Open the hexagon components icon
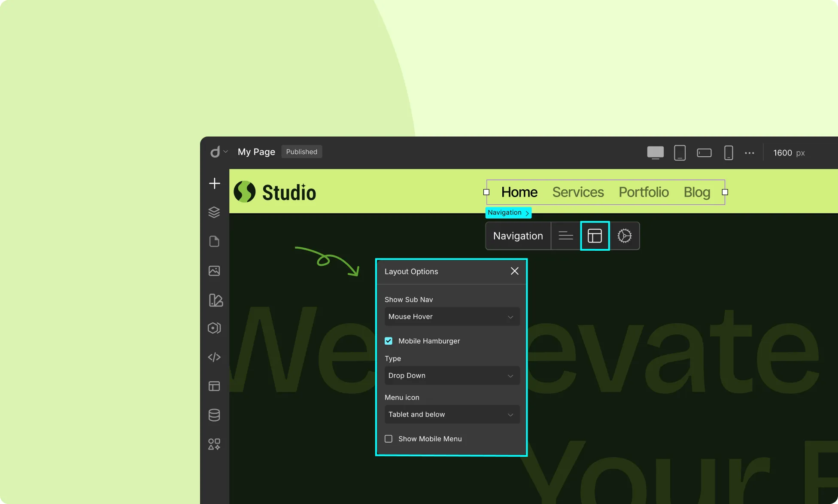Image resolution: width=838 pixels, height=504 pixels. pyautogui.click(x=214, y=328)
